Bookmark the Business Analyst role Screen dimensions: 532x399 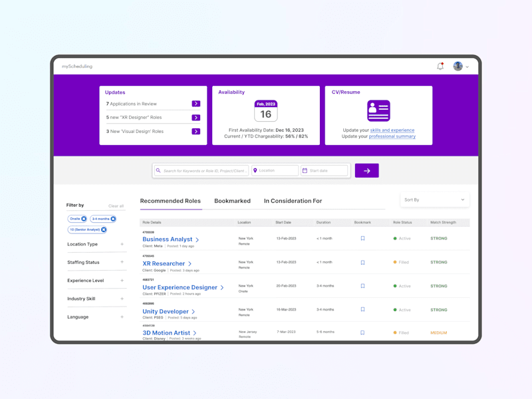tap(362, 239)
